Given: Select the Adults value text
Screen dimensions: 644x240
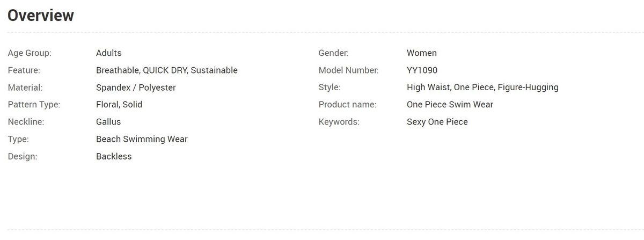Looking at the screenshot, I should point(109,53).
